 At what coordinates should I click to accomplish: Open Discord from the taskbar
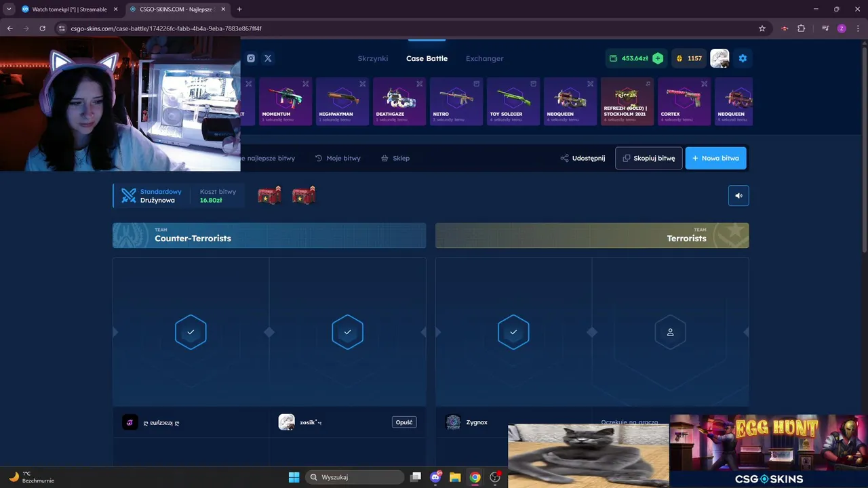(435, 477)
